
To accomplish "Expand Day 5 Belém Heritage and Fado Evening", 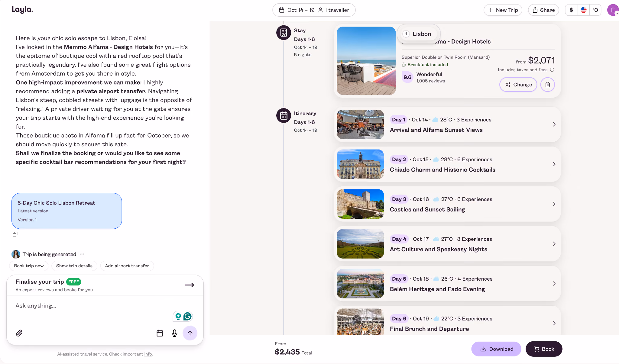I will pos(447,284).
